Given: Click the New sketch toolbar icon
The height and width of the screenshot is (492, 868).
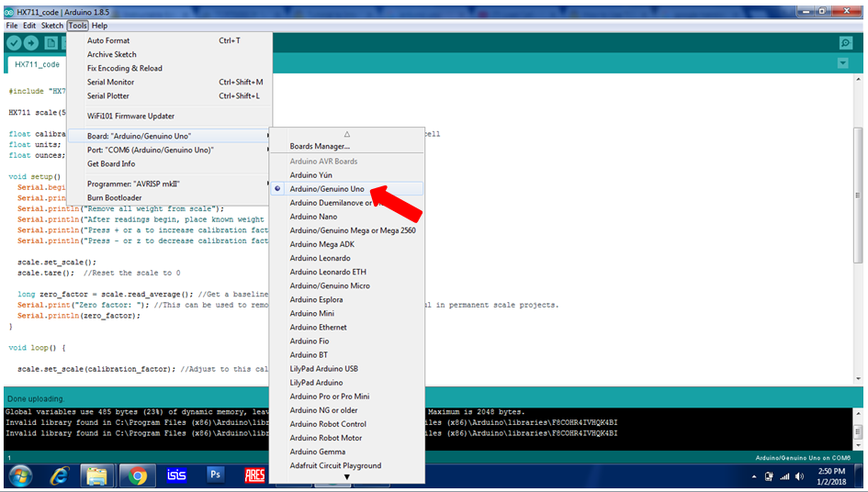Looking at the screenshot, I should point(51,42).
